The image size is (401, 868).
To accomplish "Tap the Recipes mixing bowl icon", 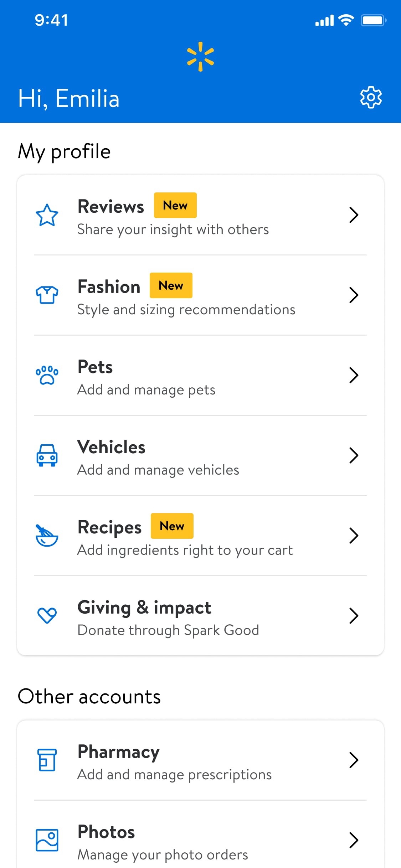I will tap(47, 536).
